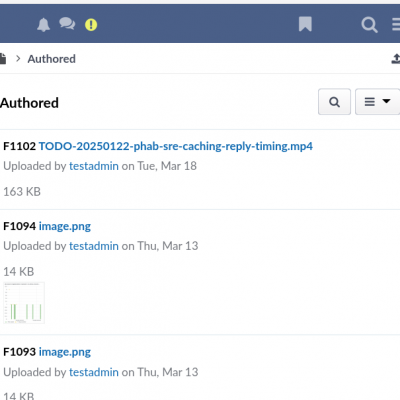Click the F1094 image thumbnail preview
Screen dimensions: 400x400
tap(24, 303)
